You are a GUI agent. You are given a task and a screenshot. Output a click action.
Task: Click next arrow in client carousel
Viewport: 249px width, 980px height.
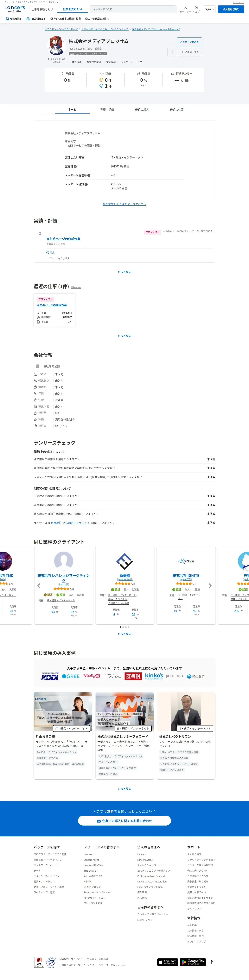coord(210,586)
